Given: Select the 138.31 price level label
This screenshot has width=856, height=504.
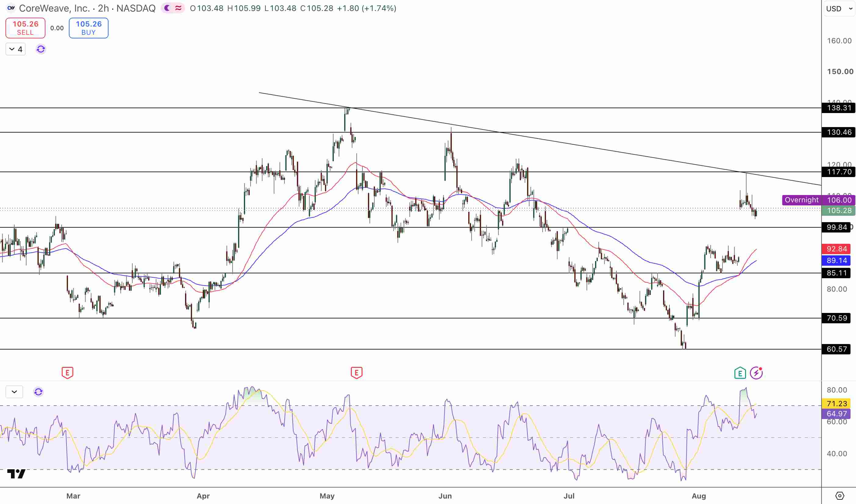Looking at the screenshot, I should tap(838, 108).
